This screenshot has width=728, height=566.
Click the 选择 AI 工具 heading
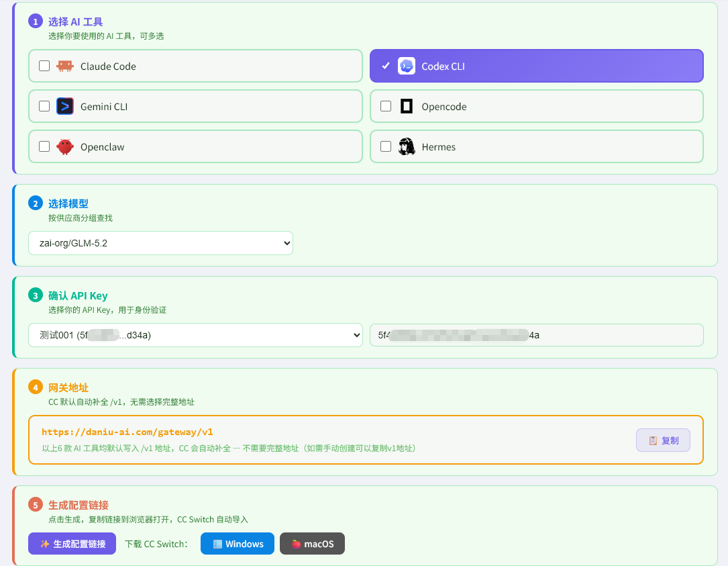[x=76, y=22]
